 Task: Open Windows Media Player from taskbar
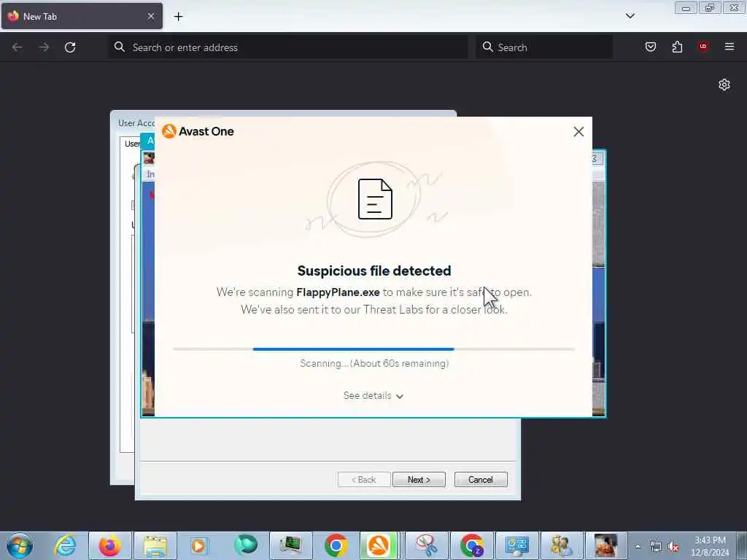click(x=198, y=545)
